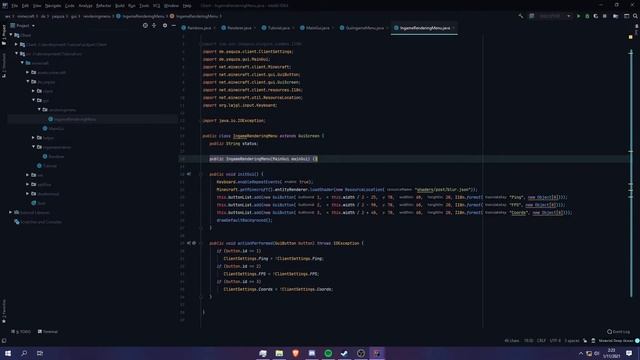The image size is (640, 360).
Task: Expand the External Libraries node
Action: tap(11, 212)
